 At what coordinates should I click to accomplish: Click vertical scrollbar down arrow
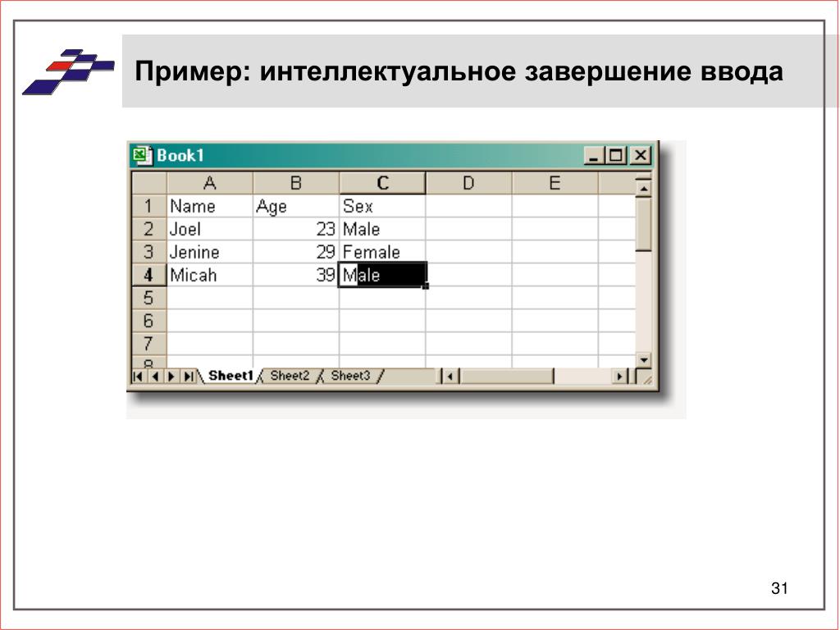[x=643, y=359]
